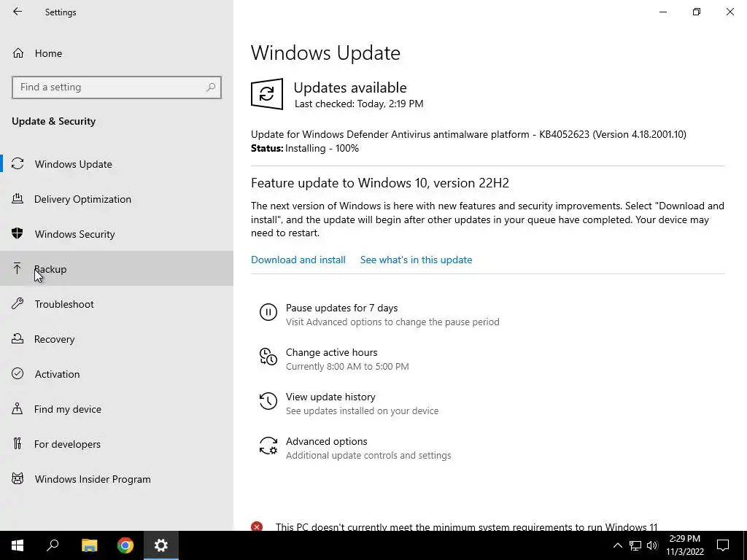Click the Status: Installing - 100% text

point(305,148)
